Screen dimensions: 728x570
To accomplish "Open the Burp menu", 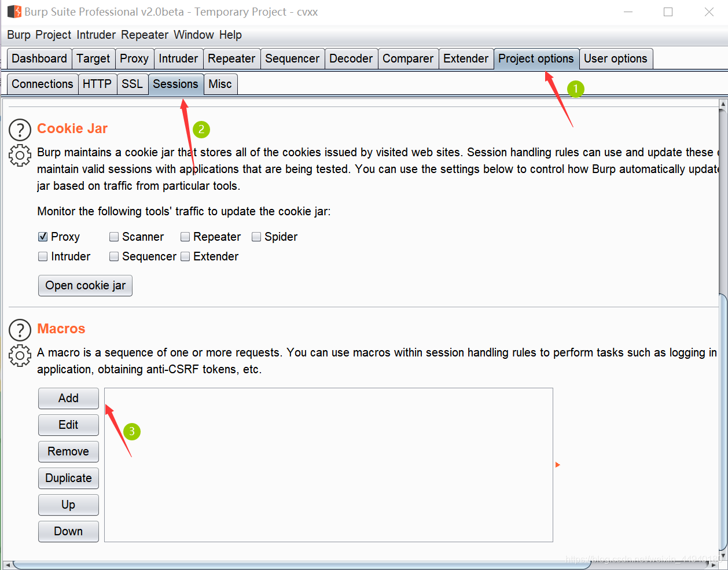I will pyautogui.click(x=19, y=35).
